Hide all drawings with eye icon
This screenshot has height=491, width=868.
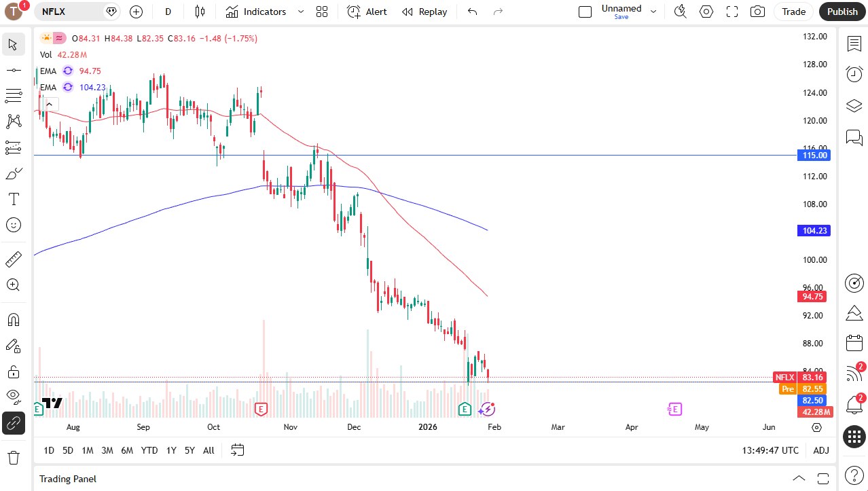click(x=13, y=396)
